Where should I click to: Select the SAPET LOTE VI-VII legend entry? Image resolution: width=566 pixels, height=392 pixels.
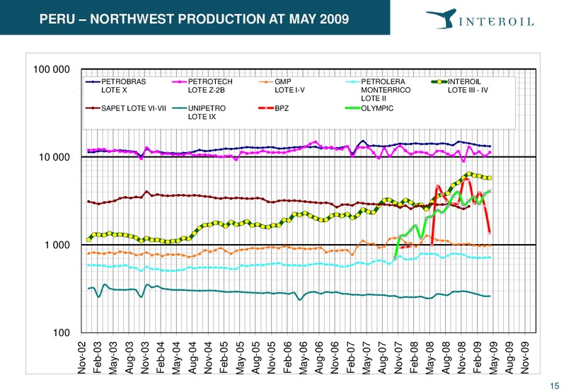(126, 108)
